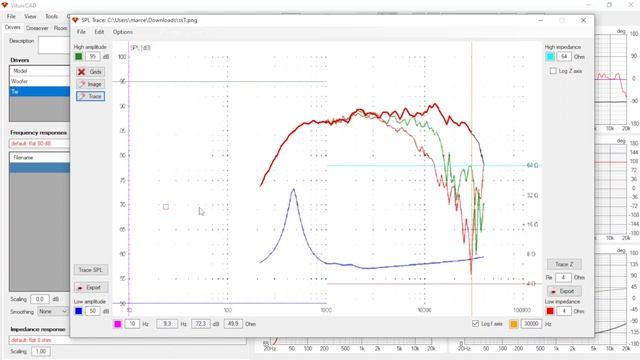Edit the Re Ohm field

click(563, 278)
